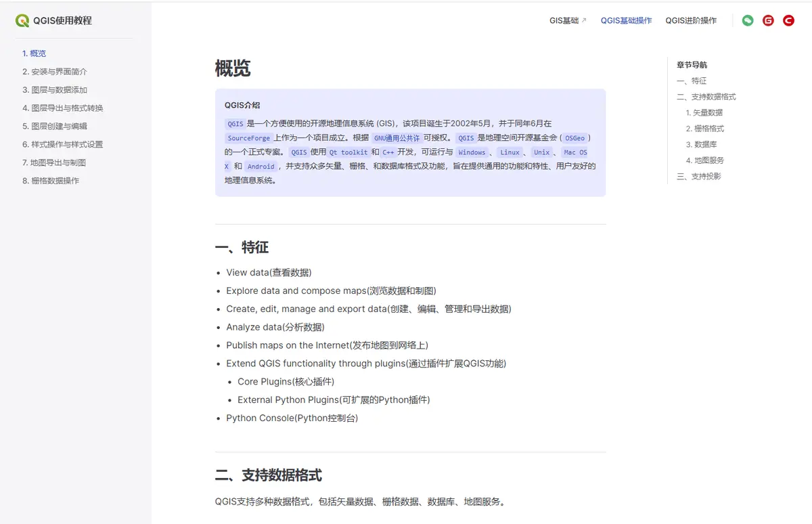Open the red Gitee icon link
The width and height of the screenshot is (812, 524).
[768, 20]
